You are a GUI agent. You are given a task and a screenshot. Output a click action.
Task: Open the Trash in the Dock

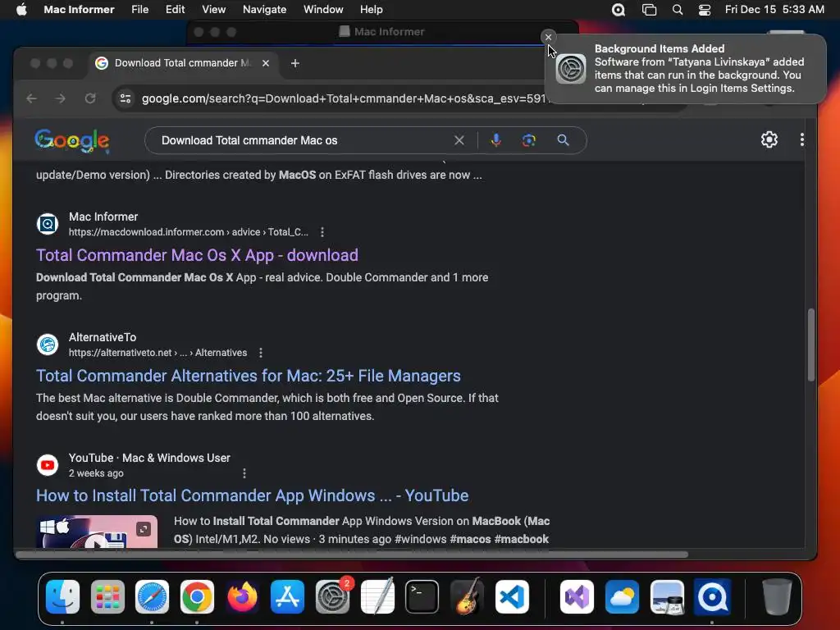[x=777, y=597]
